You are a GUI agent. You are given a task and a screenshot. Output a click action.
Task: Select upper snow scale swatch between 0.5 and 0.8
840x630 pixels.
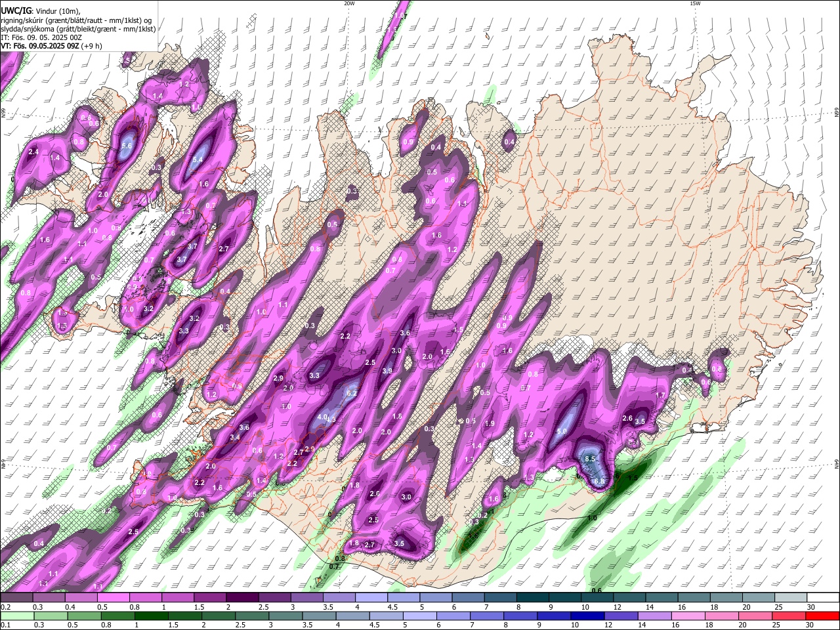[x=113, y=597]
